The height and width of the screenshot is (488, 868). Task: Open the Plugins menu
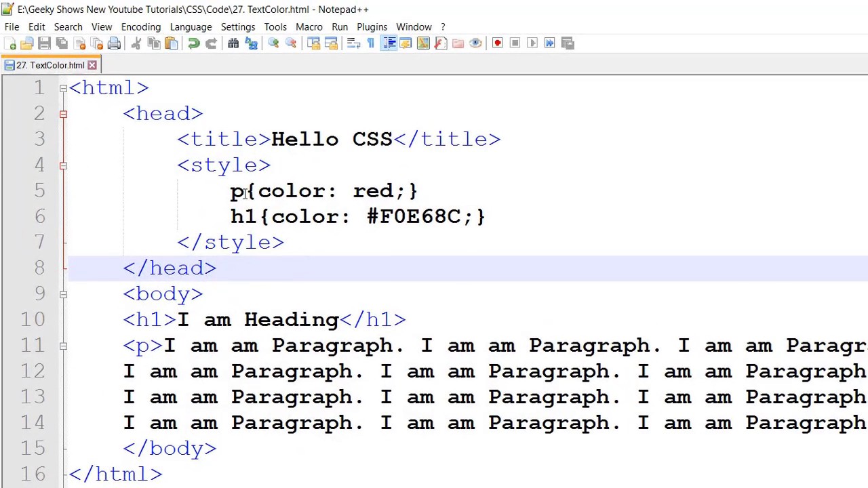point(372,27)
